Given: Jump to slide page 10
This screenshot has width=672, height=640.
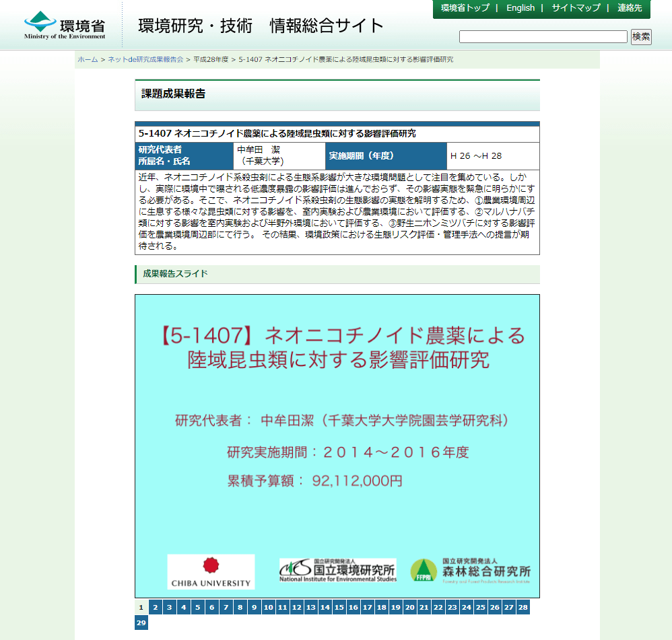Looking at the screenshot, I should pyautogui.click(x=268, y=607).
